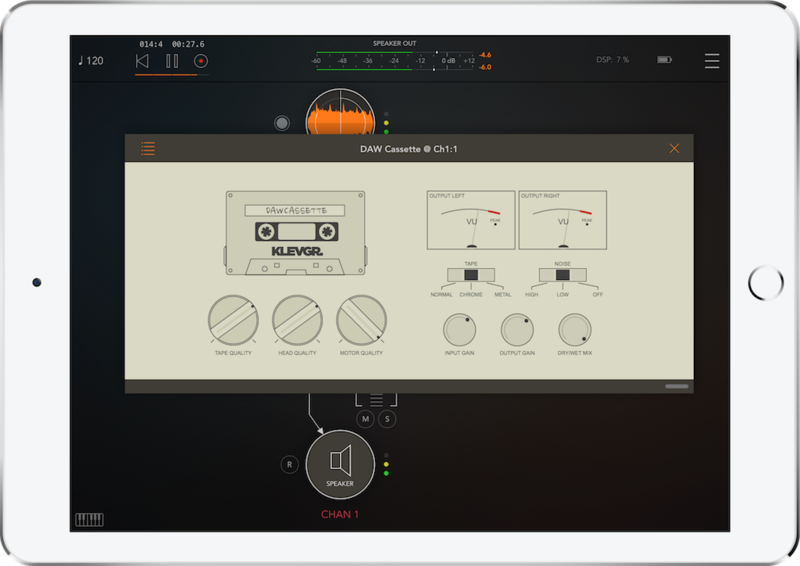The width and height of the screenshot is (800, 566).
Task: Toggle the Tape type switch
Action: pyautogui.click(x=471, y=275)
